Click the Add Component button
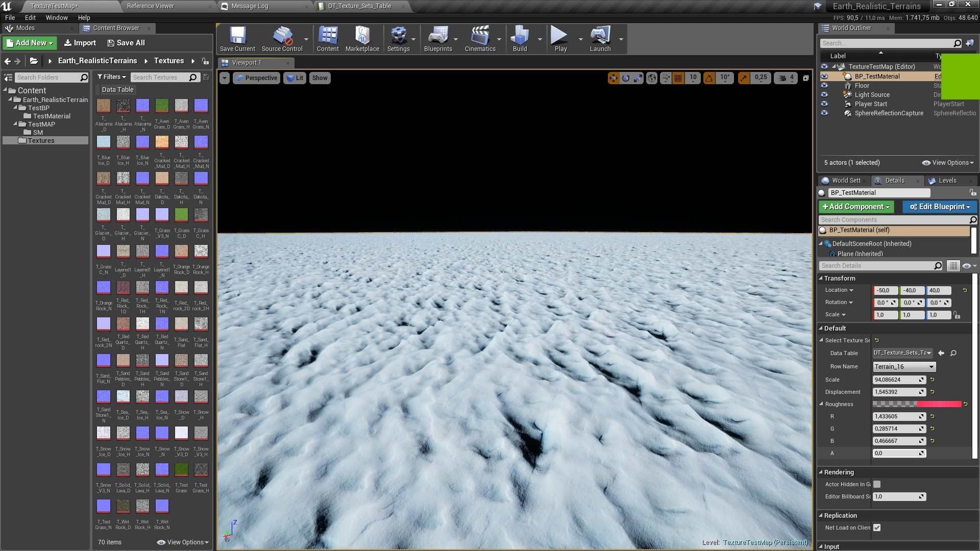The height and width of the screenshot is (551, 980). click(x=856, y=207)
